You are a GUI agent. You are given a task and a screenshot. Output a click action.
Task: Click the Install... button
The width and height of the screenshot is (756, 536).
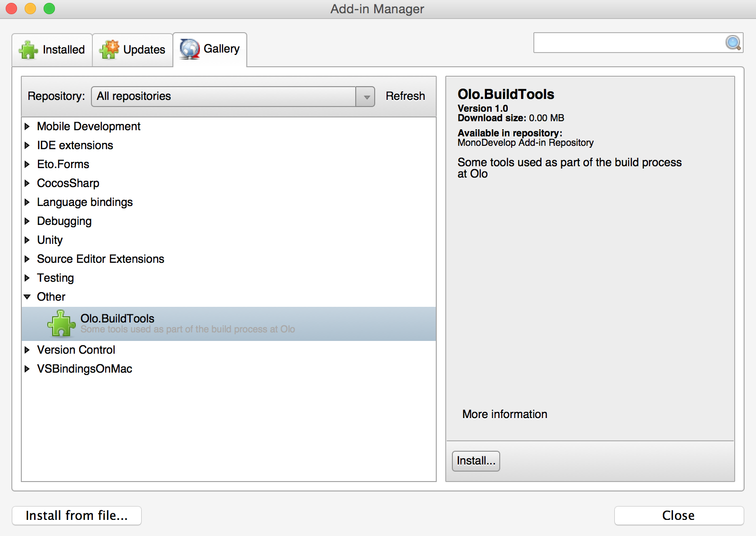pyautogui.click(x=476, y=461)
